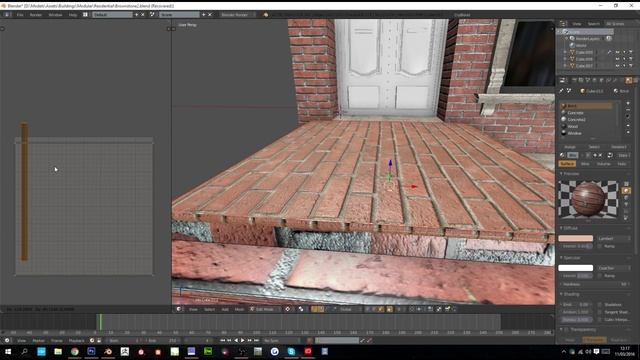Jump to the timeline start frame

(222, 340)
